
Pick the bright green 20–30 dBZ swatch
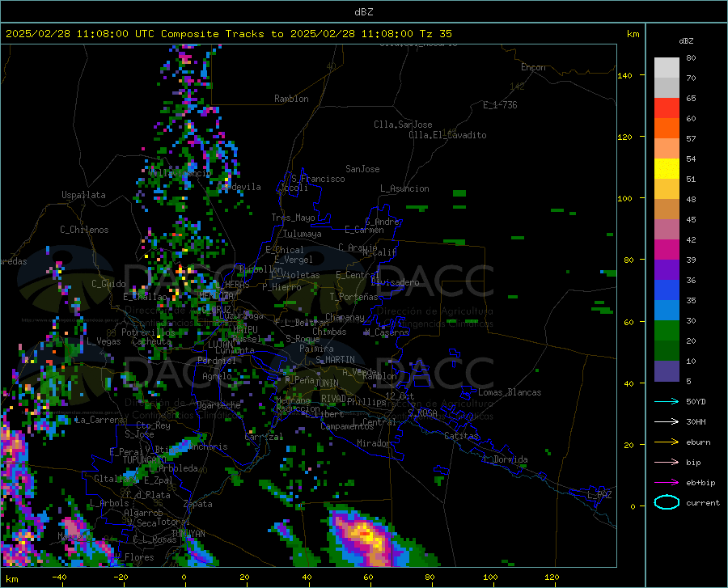click(667, 331)
